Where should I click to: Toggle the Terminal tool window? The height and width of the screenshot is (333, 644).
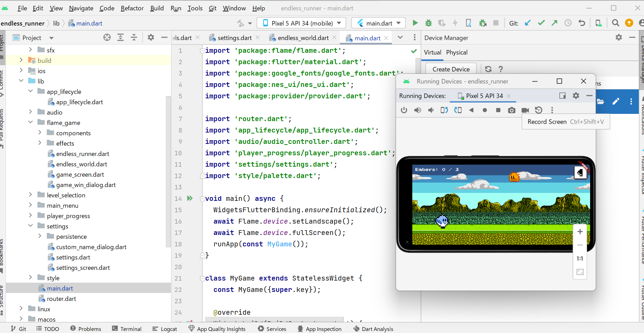127,329
